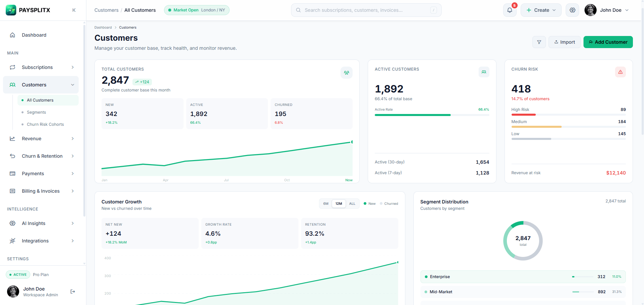Screen dimensions: 644x305
Task: Click the RETENTION 93.2% tile
Action: pos(350,233)
